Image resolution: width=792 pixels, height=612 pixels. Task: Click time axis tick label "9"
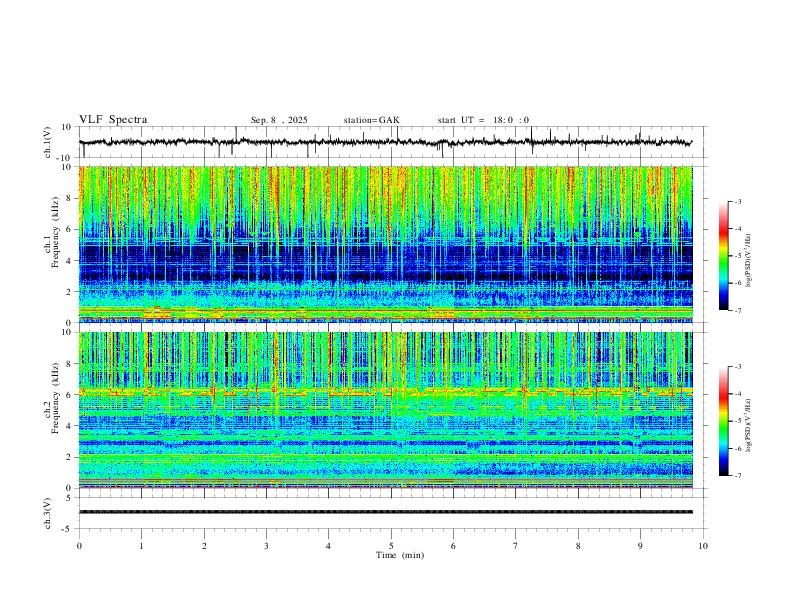click(x=640, y=546)
